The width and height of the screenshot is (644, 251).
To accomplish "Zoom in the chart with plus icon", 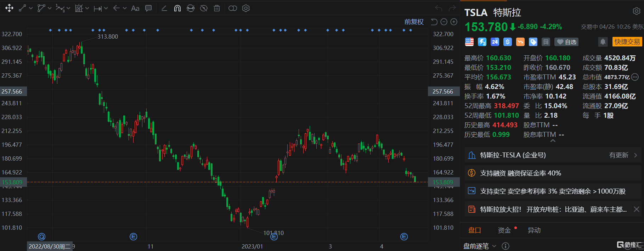I will 454,22.
